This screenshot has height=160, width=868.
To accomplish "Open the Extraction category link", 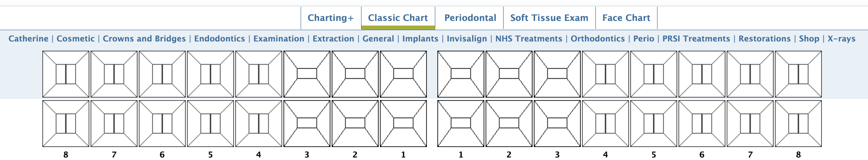I will pos(333,39).
